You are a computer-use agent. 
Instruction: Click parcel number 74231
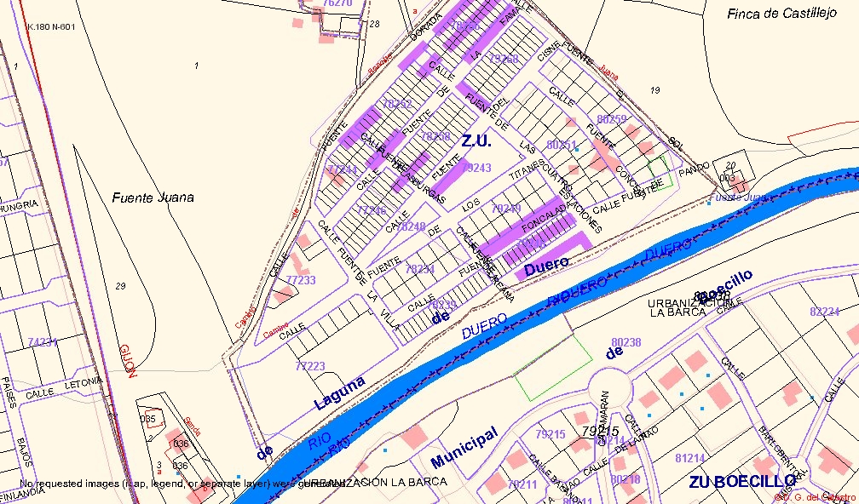point(43,341)
